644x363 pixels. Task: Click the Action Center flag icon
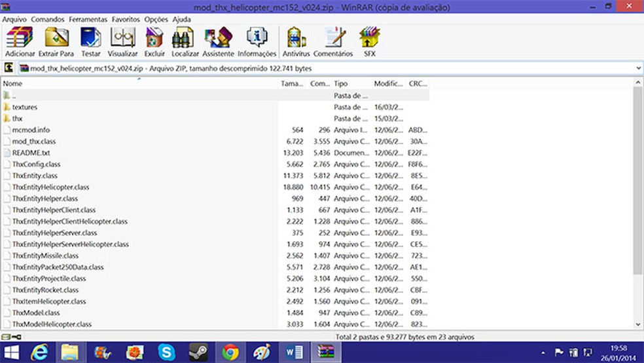click(x=558, y=353)
